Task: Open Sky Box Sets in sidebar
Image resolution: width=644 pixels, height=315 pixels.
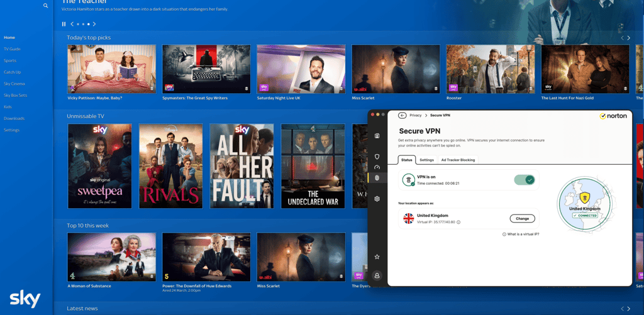Action: point(15,96)
